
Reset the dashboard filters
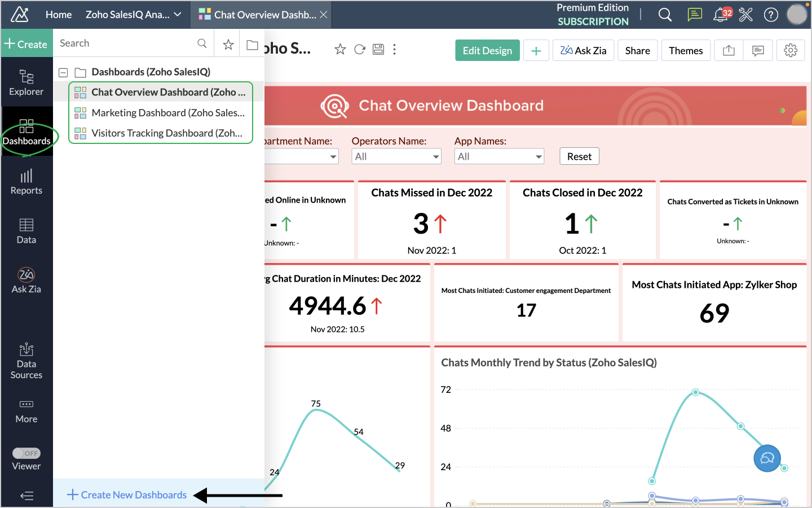coord(579,156)
